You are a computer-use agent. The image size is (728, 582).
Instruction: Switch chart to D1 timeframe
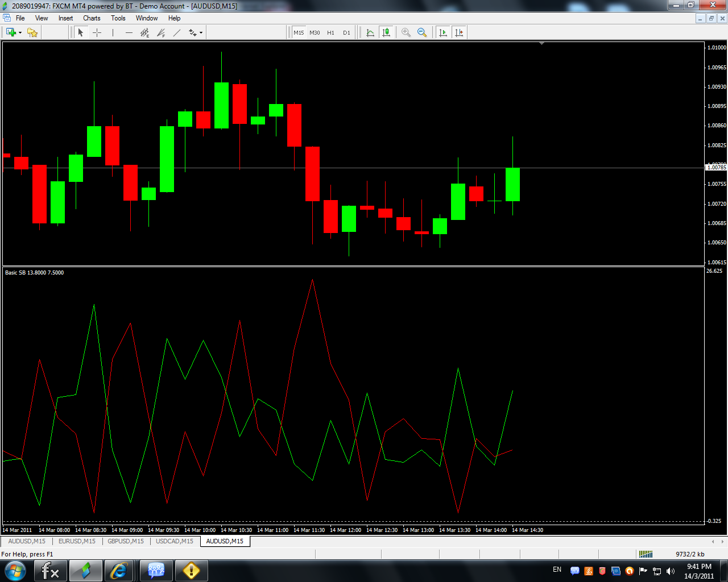tap(346, 32)
